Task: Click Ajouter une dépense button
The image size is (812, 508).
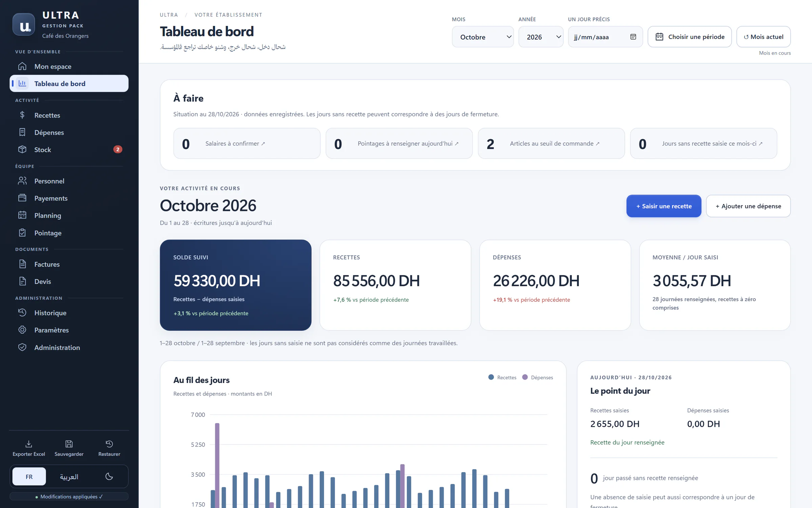Action: tap(748, 206)
